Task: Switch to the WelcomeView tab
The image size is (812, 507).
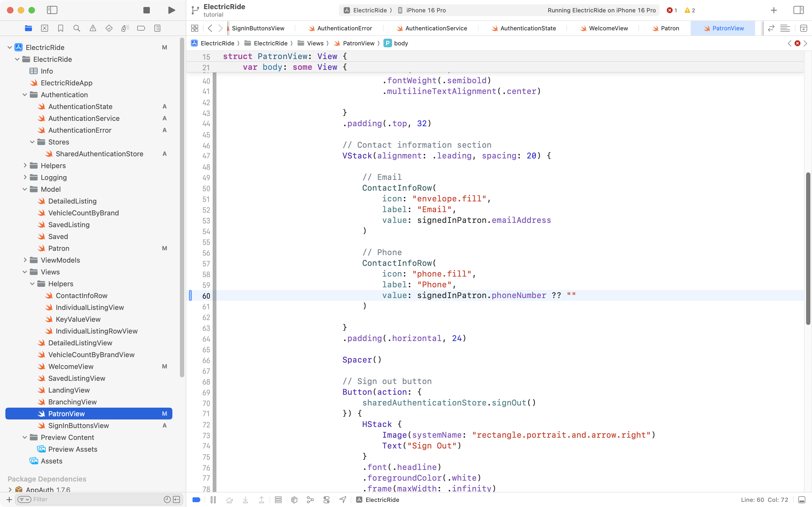Action: [608, 28]
